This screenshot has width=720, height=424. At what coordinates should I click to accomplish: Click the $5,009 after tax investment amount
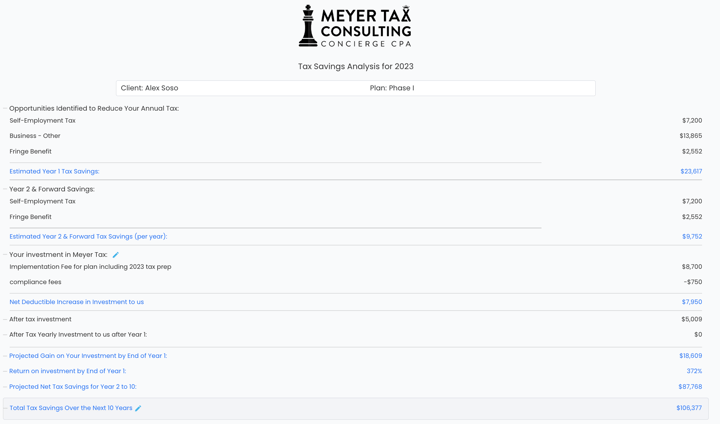tap(692, 319)
